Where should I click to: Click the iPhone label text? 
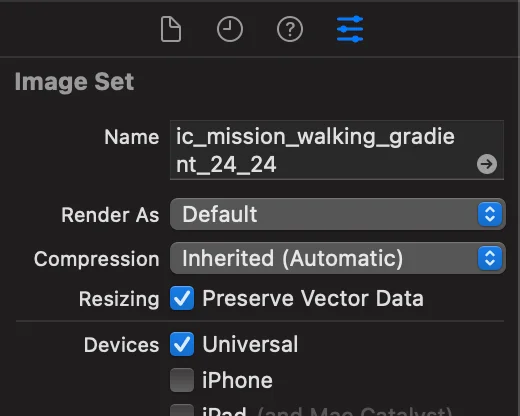point(237,380)
